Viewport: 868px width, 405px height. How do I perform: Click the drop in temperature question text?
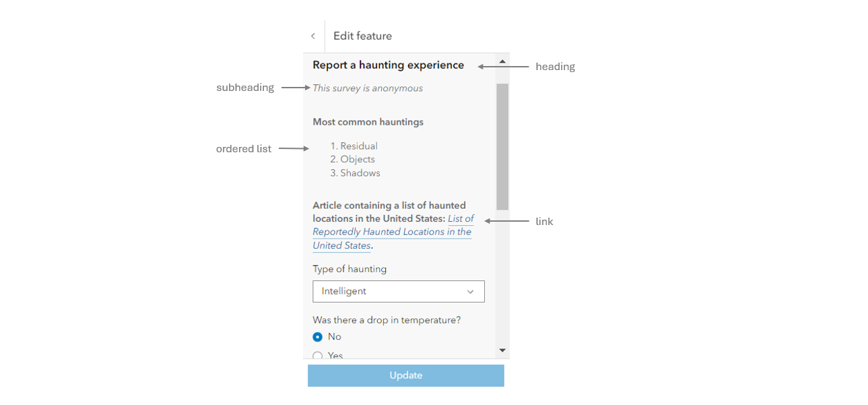coord(387,320)
